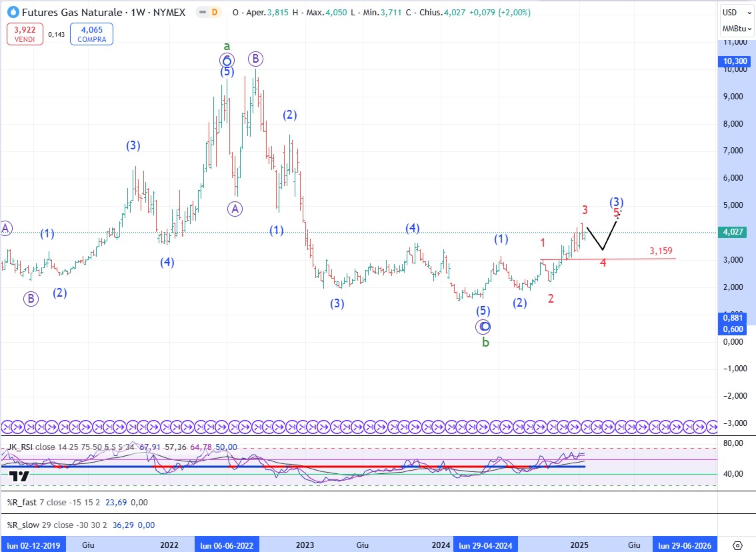This screenshot has width=756, height=552.
Task: Click the rightmost event marker in icon row
Action: (x=711, y=425)
